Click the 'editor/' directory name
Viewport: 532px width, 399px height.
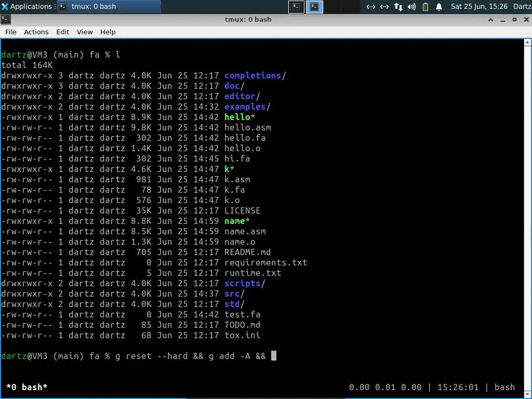pos(242,96)
